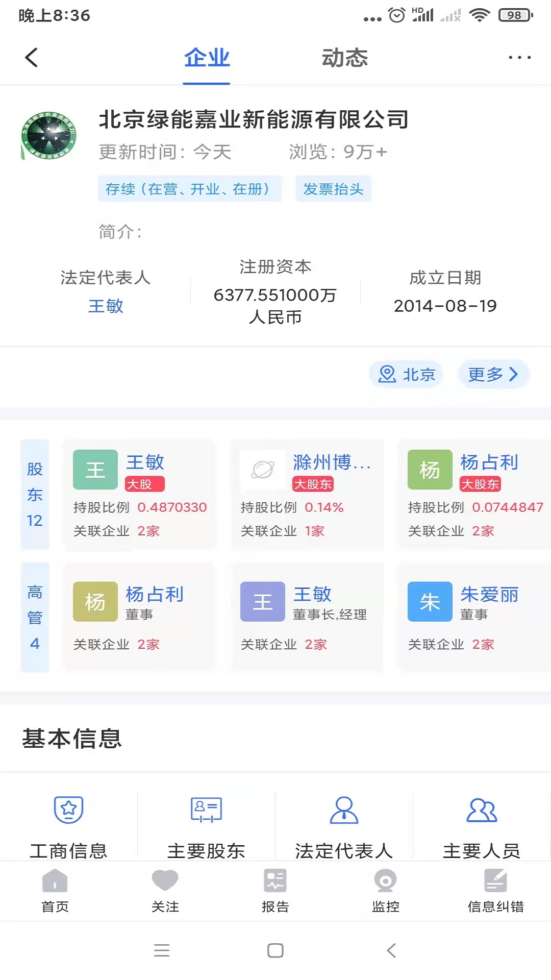Image resolution: width=551 pixels, height=980 pixels.
Task: Open the 主要人员 group icon
Action: coord(482,810)
